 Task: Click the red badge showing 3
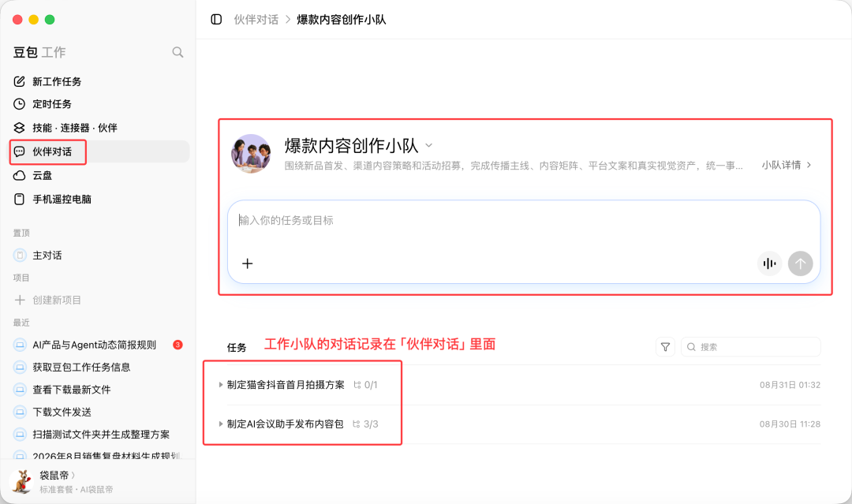pyautogui.click(x=177, y=345)
